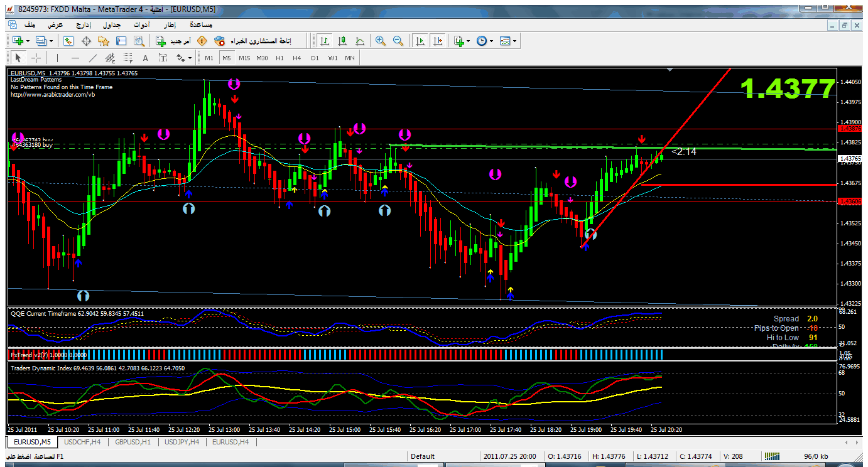The image size is (868, 467).
Task: Open the عرض (View) menu
Action: pos(56,24)
